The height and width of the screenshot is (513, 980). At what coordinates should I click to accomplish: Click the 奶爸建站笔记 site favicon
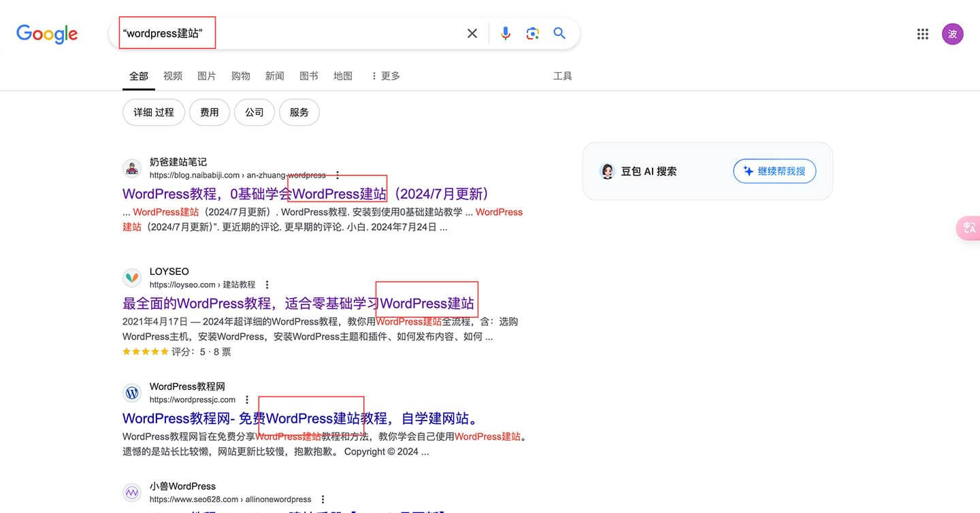132,169
